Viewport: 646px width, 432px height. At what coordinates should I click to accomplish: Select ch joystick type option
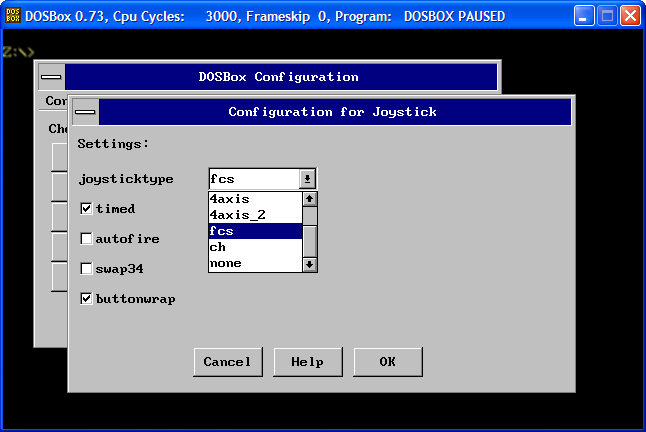(255, 248)
